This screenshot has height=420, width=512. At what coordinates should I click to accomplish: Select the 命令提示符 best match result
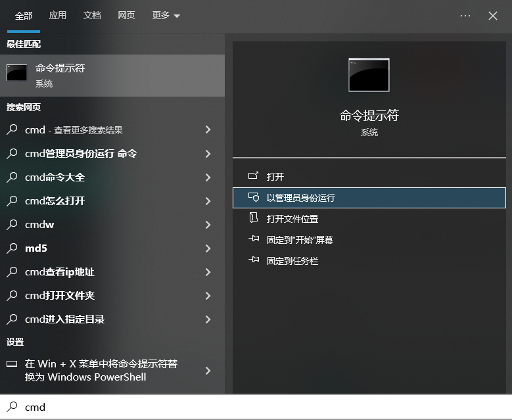point(112,76)
